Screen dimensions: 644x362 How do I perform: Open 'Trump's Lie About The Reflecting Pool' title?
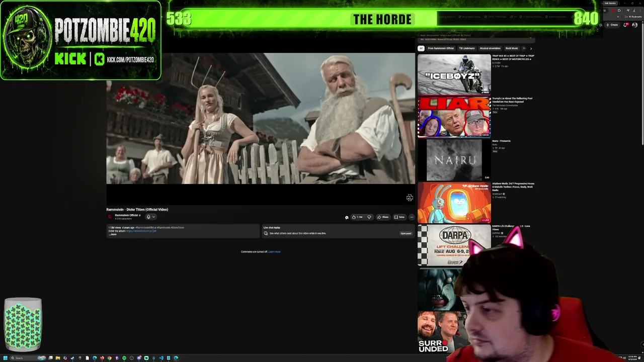pyautogui.click(x=512, y=100)
